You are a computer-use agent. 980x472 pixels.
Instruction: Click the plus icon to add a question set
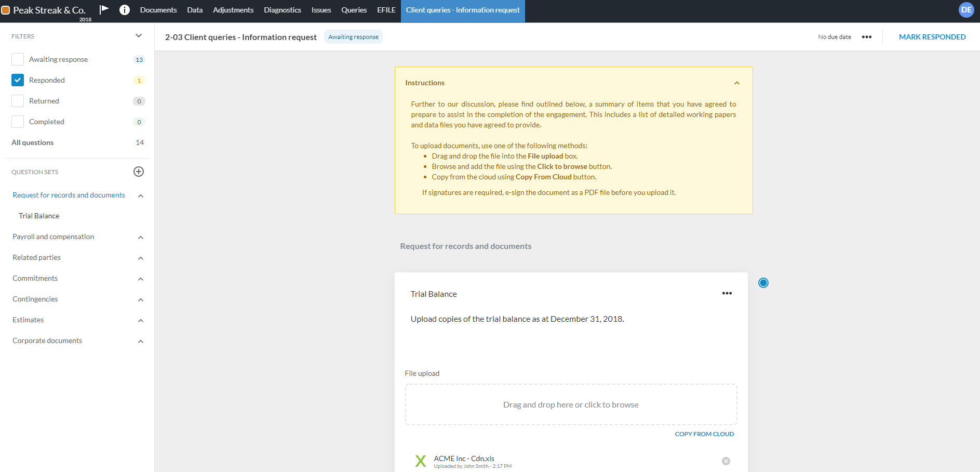138,172
